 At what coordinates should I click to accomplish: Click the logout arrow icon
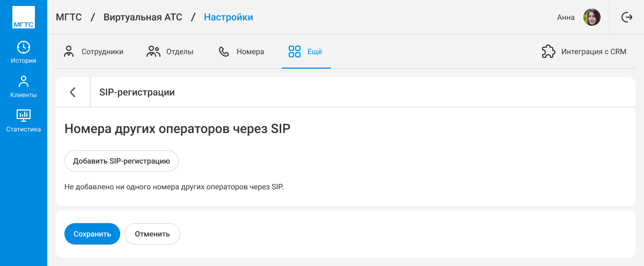(626, 17)
